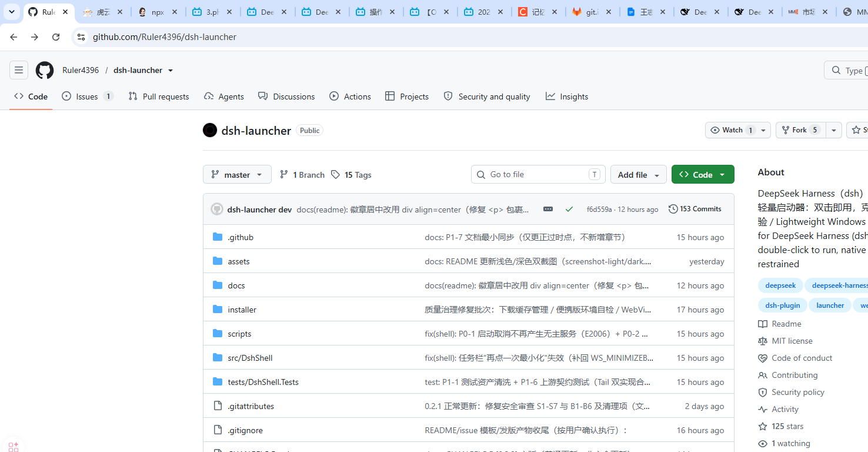This screenshot has width=868, height=452.
Task: Close the '记忆' browser tab
Action: click(x=555, y=12)
